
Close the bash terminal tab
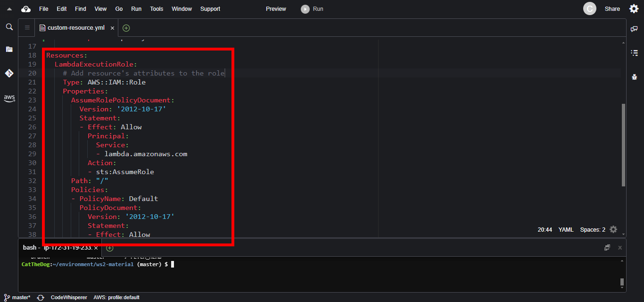tap(96, 248)
